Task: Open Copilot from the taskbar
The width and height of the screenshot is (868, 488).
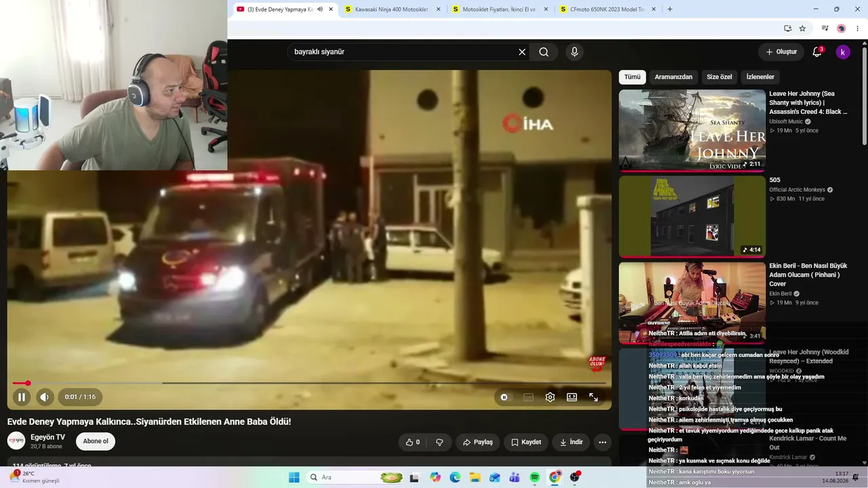Action: 435,477
